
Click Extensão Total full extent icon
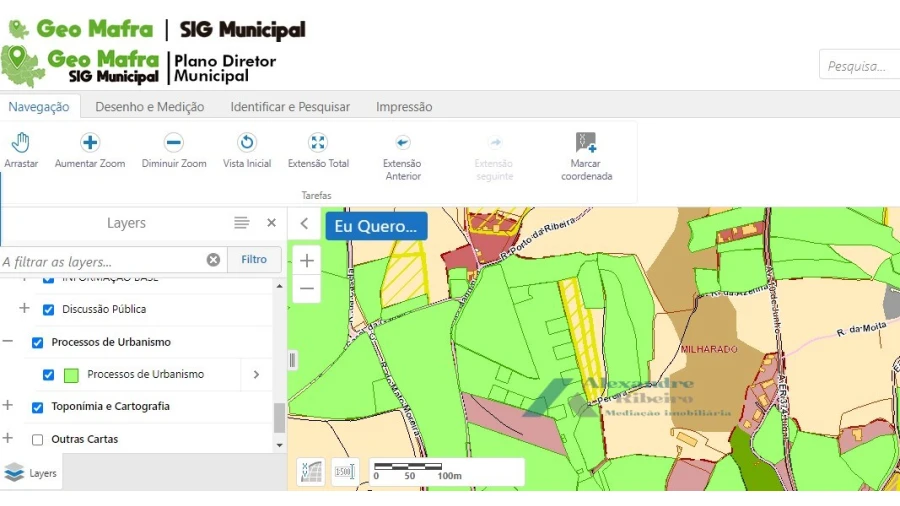coord(317,142)
